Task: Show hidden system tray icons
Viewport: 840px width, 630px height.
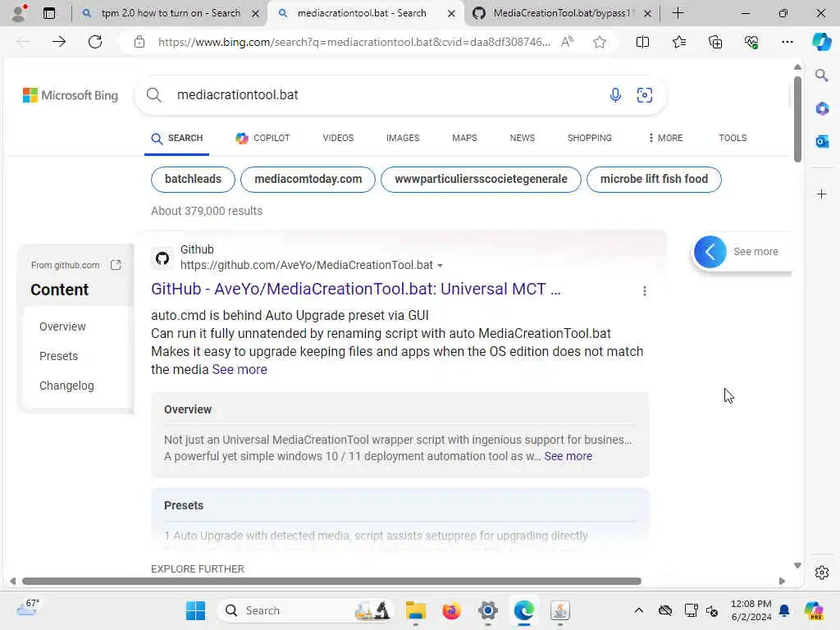Action: pos(638,610)
